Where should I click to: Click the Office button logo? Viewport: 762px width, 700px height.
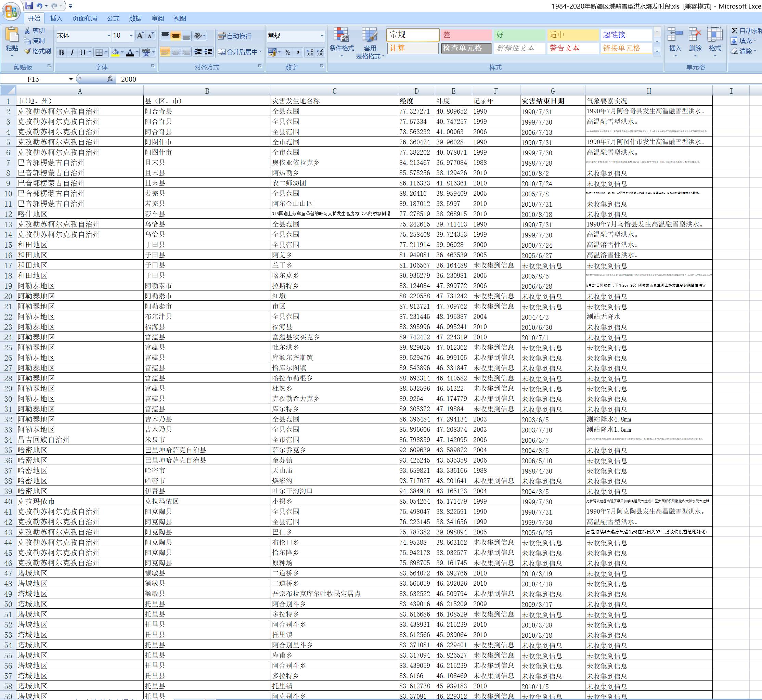(11, 11)
